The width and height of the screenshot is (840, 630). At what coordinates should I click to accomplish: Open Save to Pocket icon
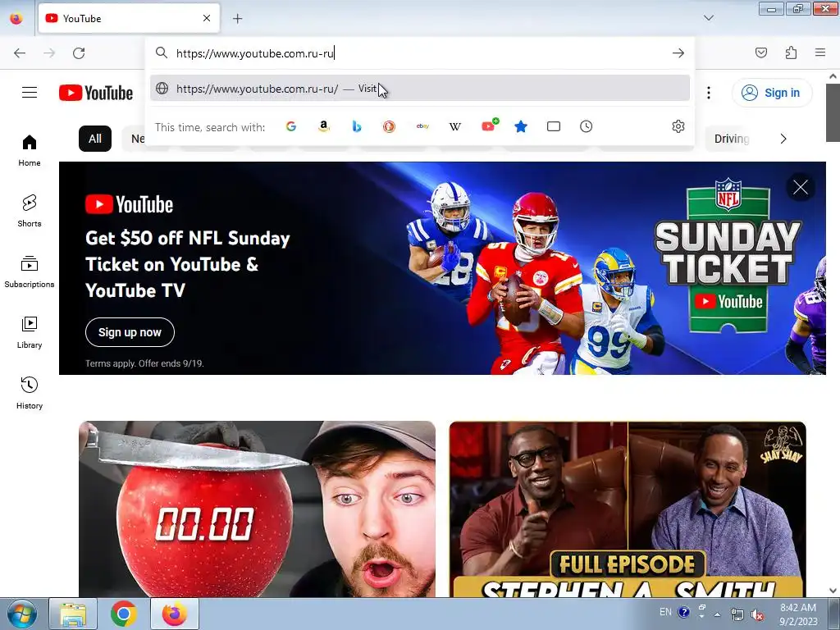pos(760,52)
